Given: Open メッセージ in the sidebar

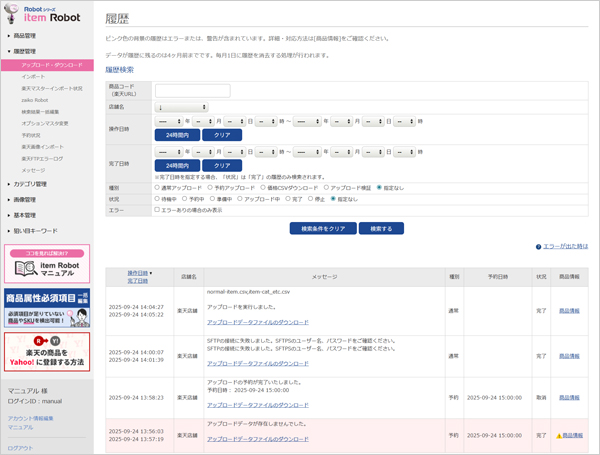Looking at the screenshot, I should (33, 170).
